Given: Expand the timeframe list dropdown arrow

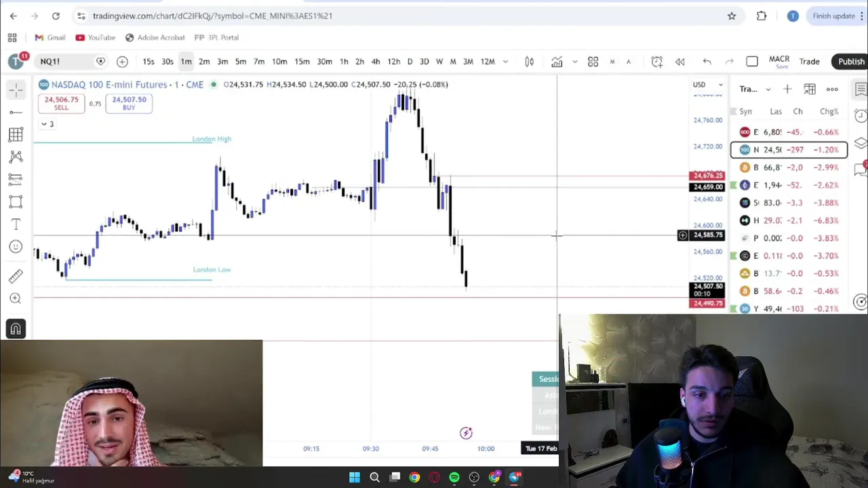Looking at the screenshot, I should 505,62.
